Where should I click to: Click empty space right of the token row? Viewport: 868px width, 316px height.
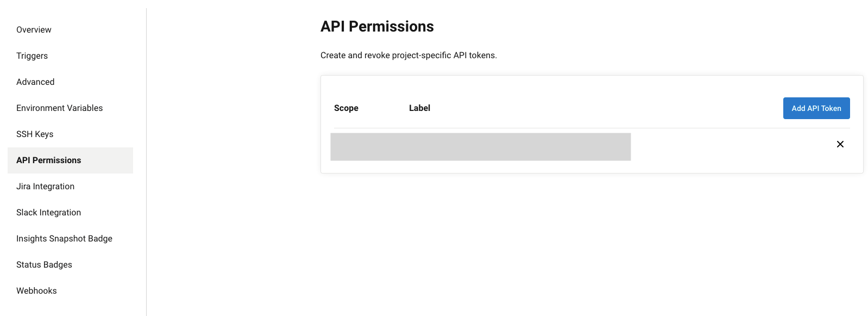[x=728, y=147]
